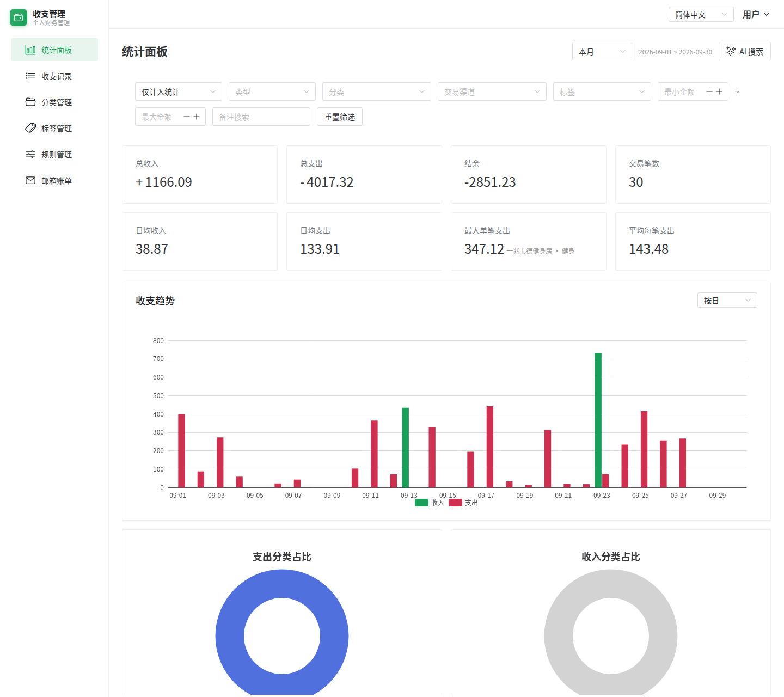Click the 总支出 summary card
784x697 pixels.
(364, 174)
